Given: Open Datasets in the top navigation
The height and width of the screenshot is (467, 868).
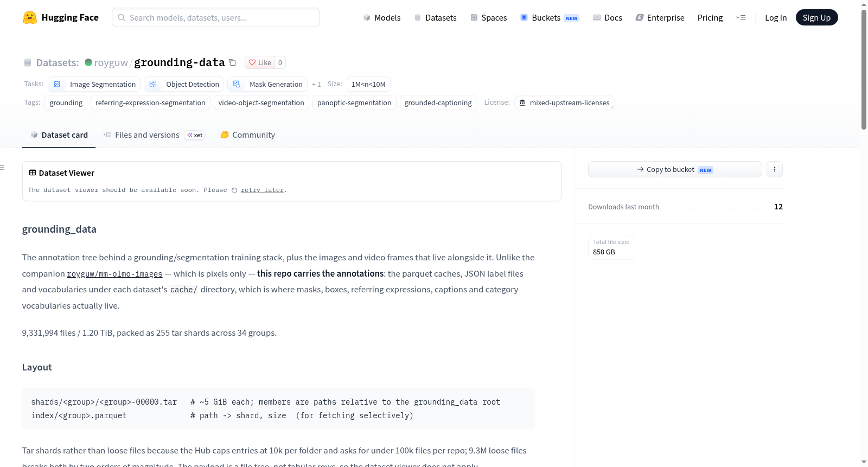Looking at the screenshot, I should (x=436, y=17).
